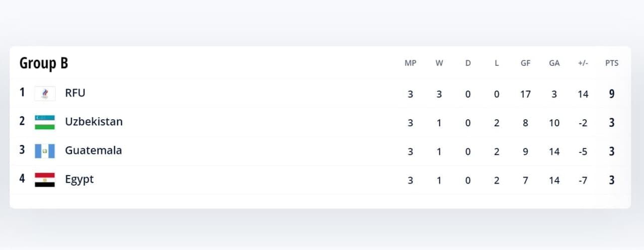Click the Group B heading
Viewport: 644px width, 250px height.
(44, 63)
